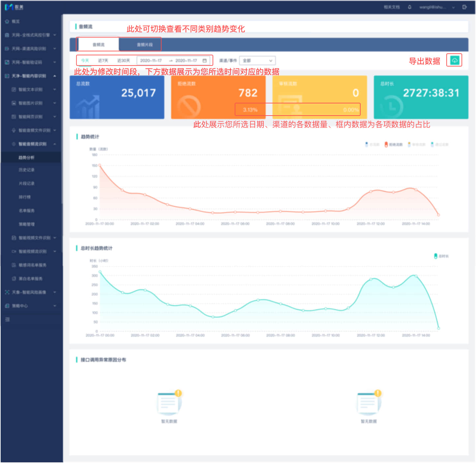Open the notification bell icon
Screen dimensions: 476x463
[x=409, y=7]
